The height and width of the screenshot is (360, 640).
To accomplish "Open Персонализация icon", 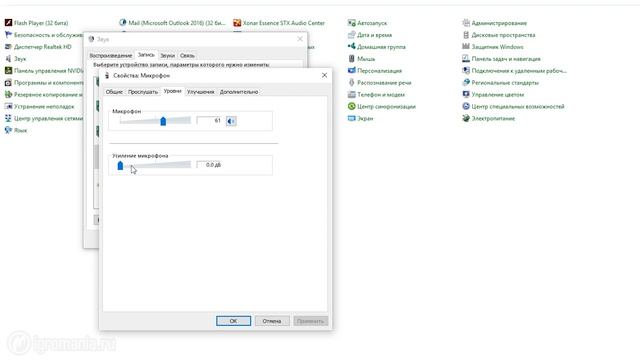I will [x=351, y=71].
